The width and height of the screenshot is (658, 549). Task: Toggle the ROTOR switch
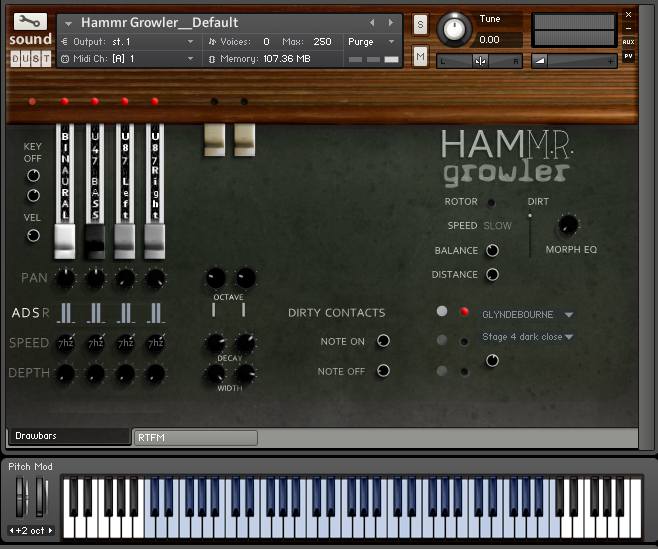coord(491,203)
